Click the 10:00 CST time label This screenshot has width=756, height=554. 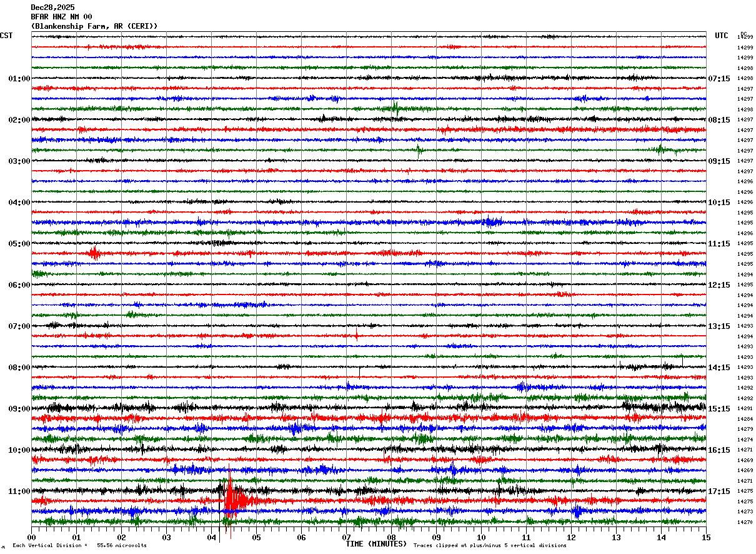(19, 450)
